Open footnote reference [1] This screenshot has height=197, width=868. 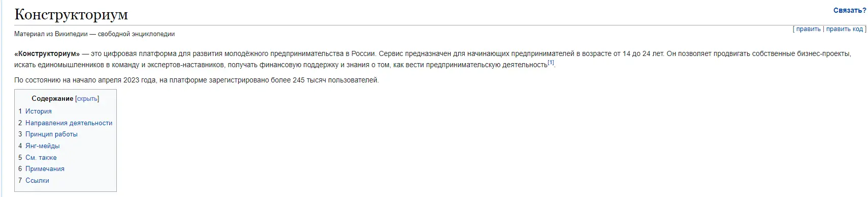[551, 63]
